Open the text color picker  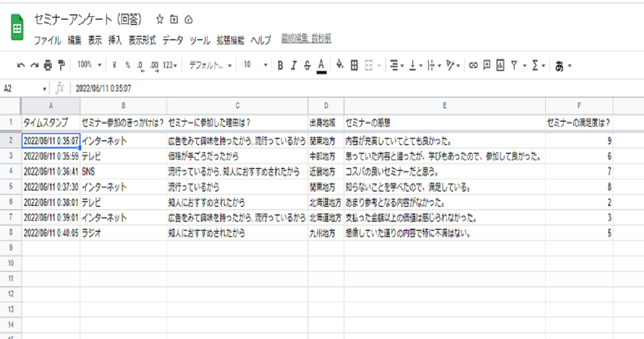pyautogui.click(x=322, y=65)
